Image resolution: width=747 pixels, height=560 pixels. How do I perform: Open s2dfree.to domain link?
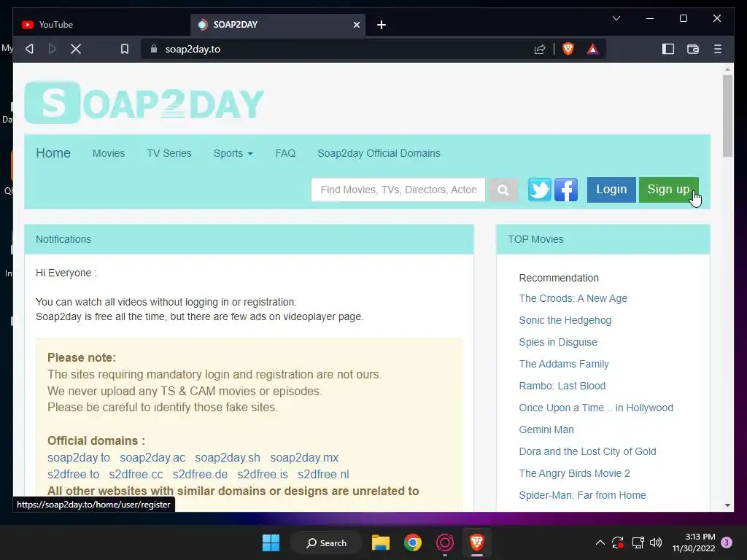74,474
